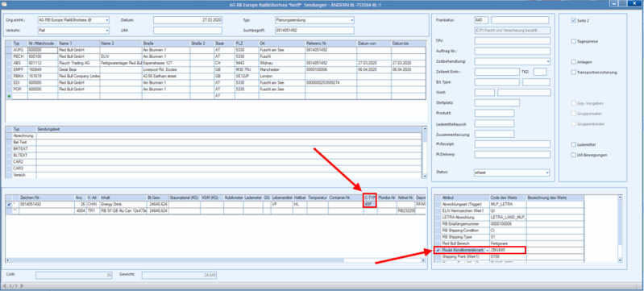Select the Abrechnung row in Sendungstext table
Image resolution: width=644 pixels, height=291 pixels.
(x=214, y=135)
